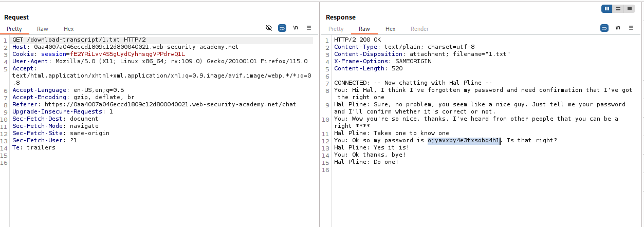
Task: Switch Request view to Hex tab
Action: pyautogui.click(x=69, y=29)
